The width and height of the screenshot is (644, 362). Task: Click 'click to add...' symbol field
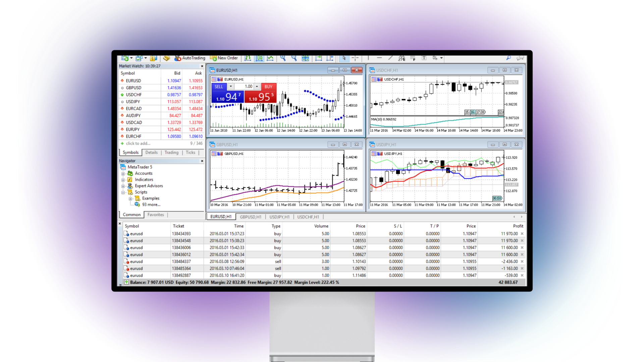(138, 143)
